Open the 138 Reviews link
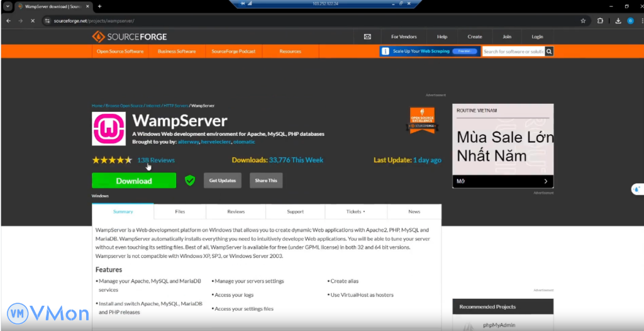This screenshot has height=331, width=644. pyautogui.click(x=156, y=160)
